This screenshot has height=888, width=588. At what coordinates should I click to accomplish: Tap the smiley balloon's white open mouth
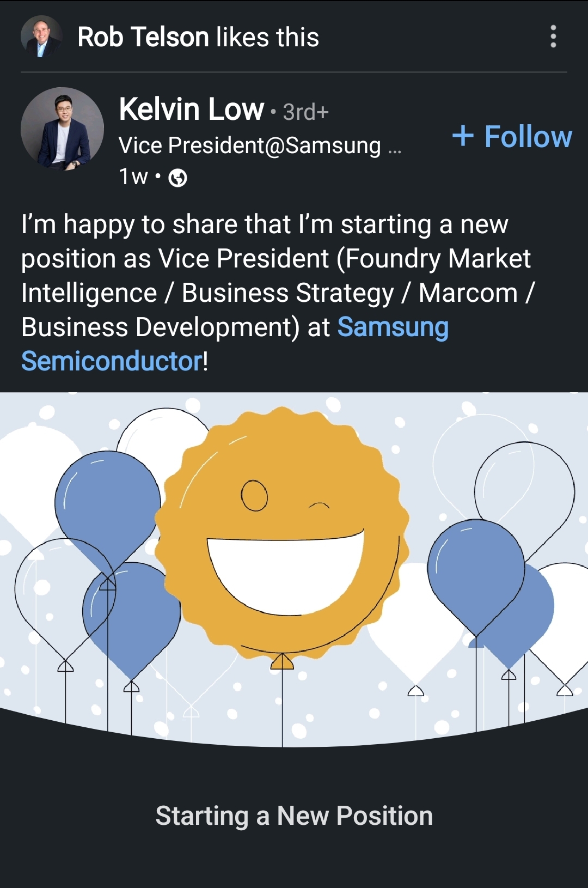[x=285, y=572]
